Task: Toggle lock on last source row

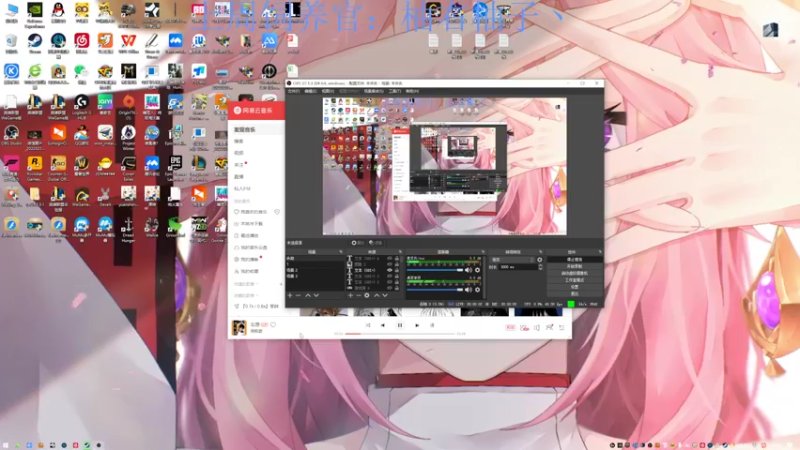Action: 397,288
